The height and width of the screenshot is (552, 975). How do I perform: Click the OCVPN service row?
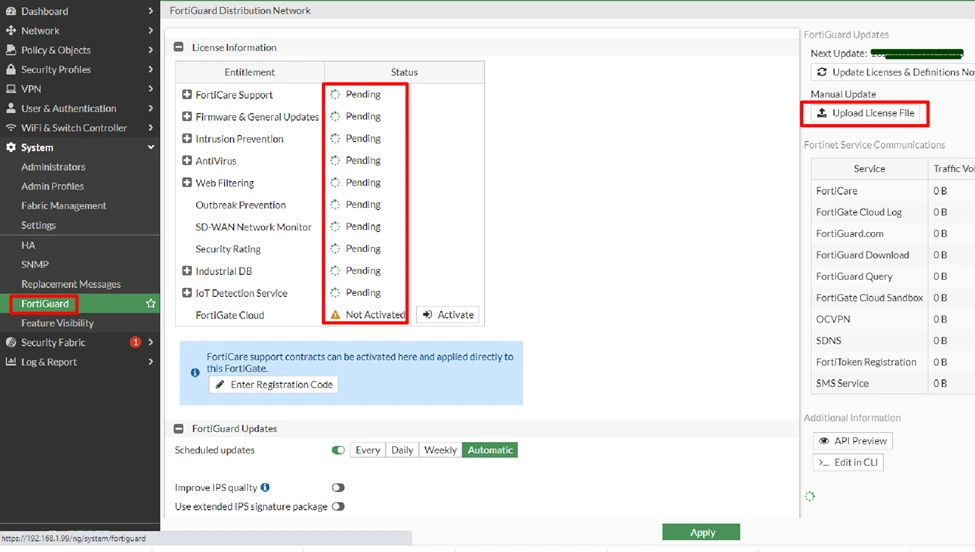click(x=893, y=319)
